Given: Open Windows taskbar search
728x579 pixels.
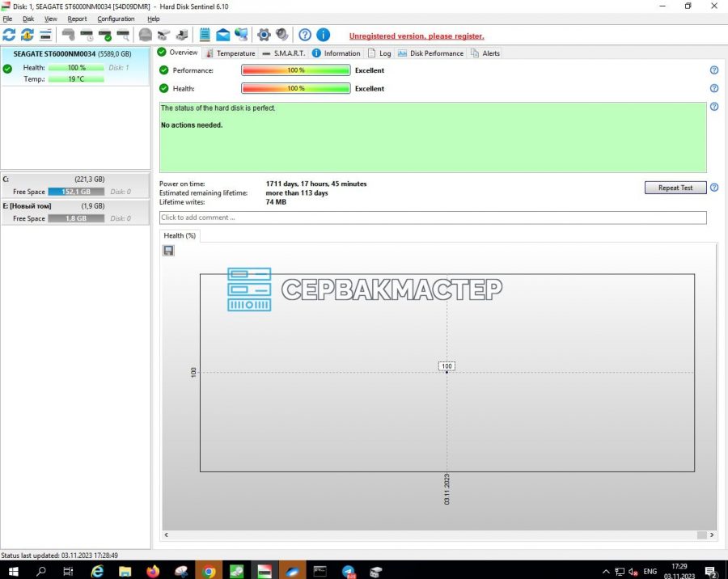Looking at the screenshot, I should pos(41,571).
